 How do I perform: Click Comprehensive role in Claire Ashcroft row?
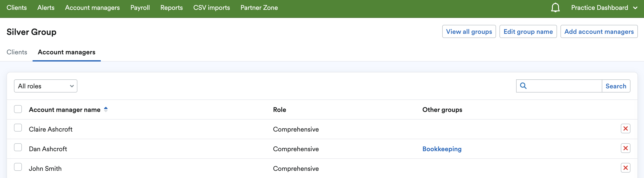point(296,129)
